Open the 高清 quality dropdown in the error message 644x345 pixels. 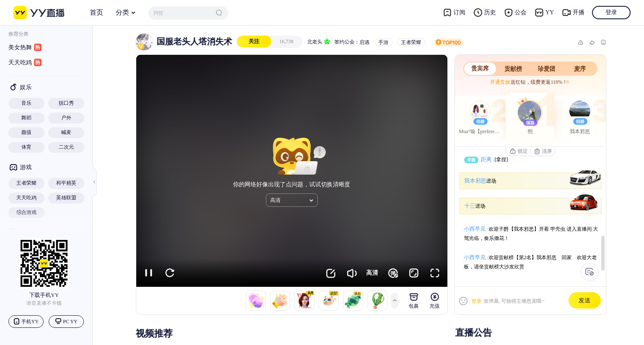[292, 200]
